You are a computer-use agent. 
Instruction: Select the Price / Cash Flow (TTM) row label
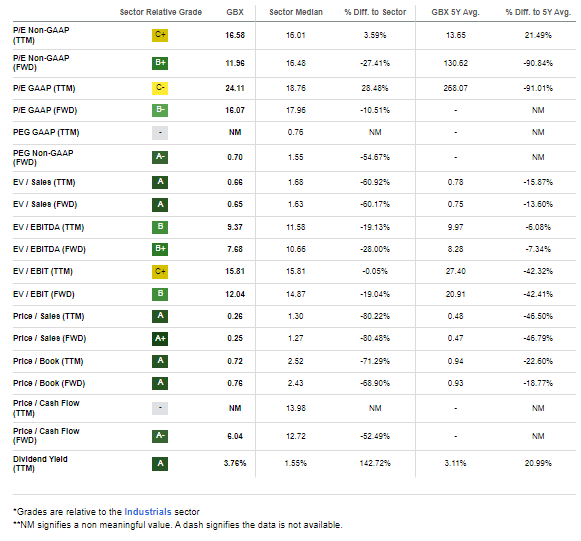coord(46,408)
